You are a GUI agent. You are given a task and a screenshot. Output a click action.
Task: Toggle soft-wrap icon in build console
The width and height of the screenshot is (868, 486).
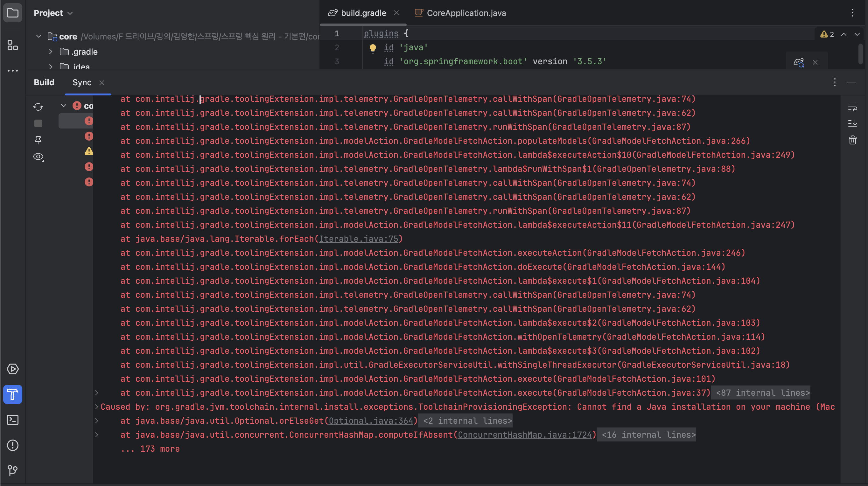(x=852, y=107)
